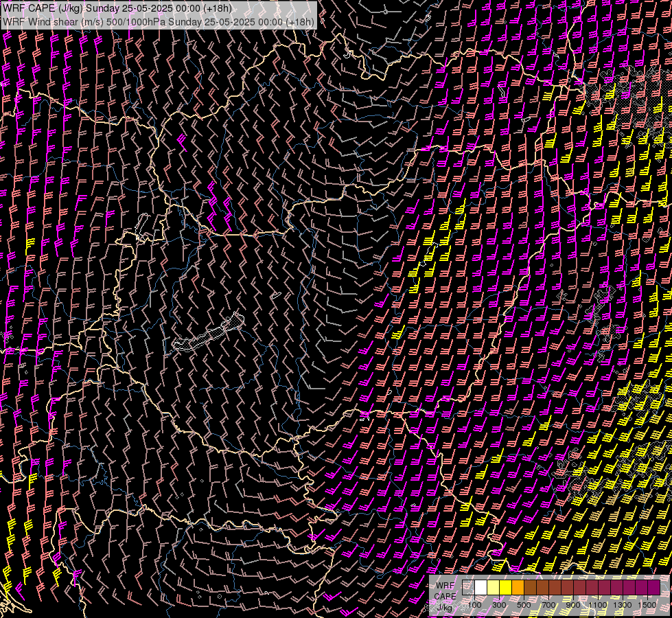Click the 1500 legend label
Image resolution: width=672 pixels, height=618 pixels.
pos(647,605)
